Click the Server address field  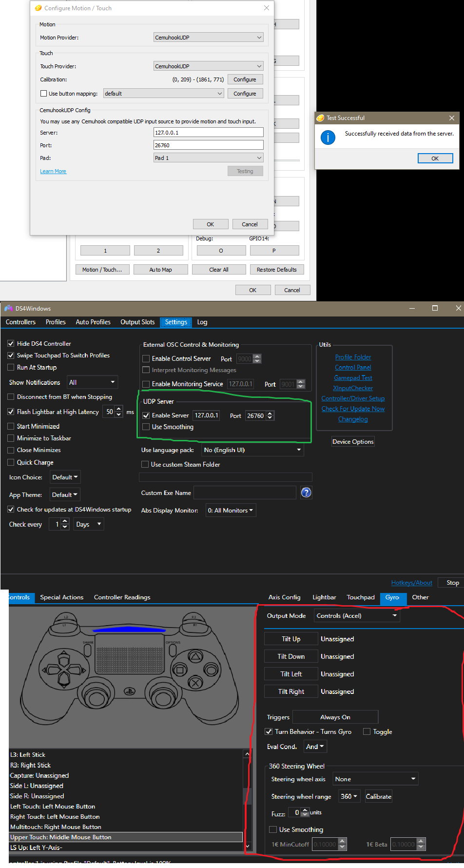tap(209, 132)
